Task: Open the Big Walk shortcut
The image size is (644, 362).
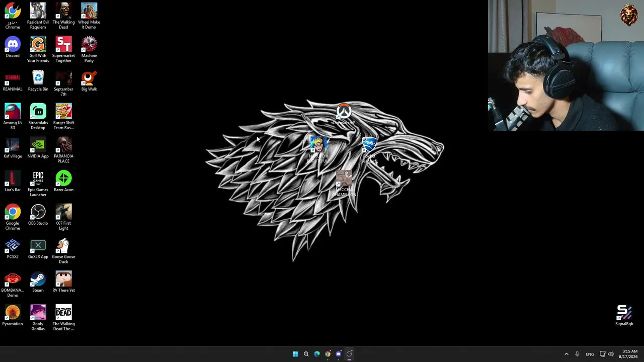Action: point(89,81)
